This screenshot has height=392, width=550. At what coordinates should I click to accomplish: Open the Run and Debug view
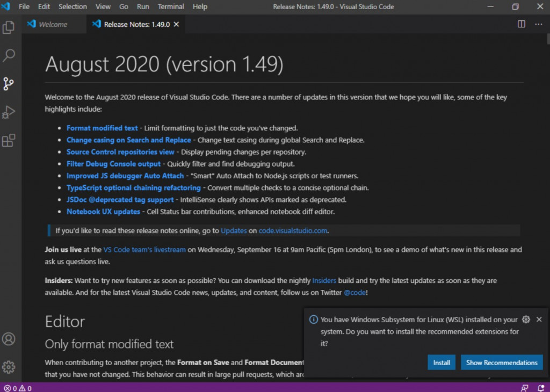click(9, 112)
